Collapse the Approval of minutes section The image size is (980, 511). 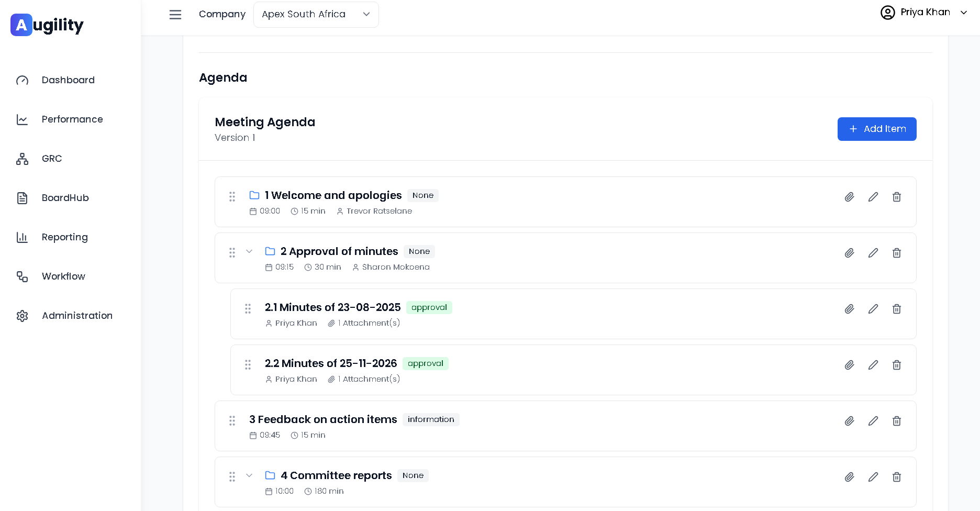(x=249, y=251)
